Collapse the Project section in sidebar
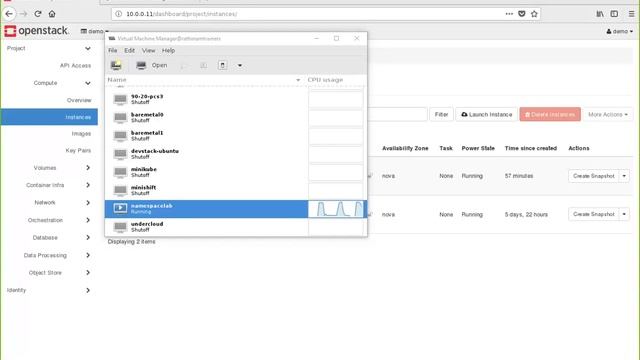The width and height of the screenshot is (640, 360). [x=88, y=48]
